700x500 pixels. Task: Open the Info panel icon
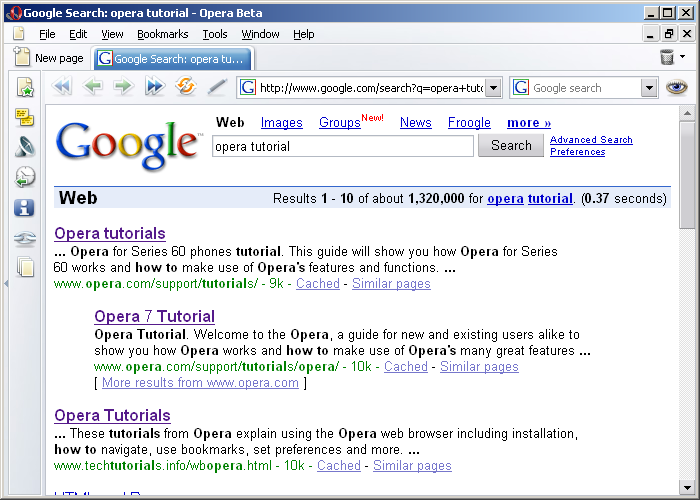[25, 208]
